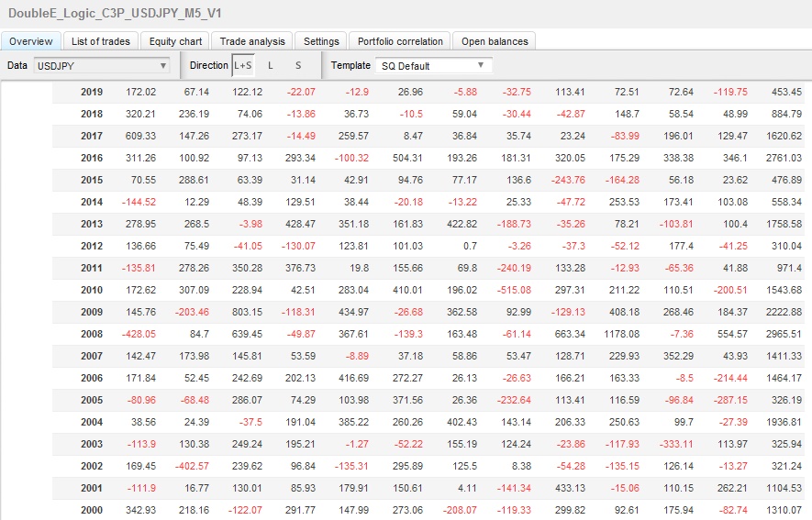The image size is (812, 520).
Task: Select Short-only direction S
Action: coord(297,65)
